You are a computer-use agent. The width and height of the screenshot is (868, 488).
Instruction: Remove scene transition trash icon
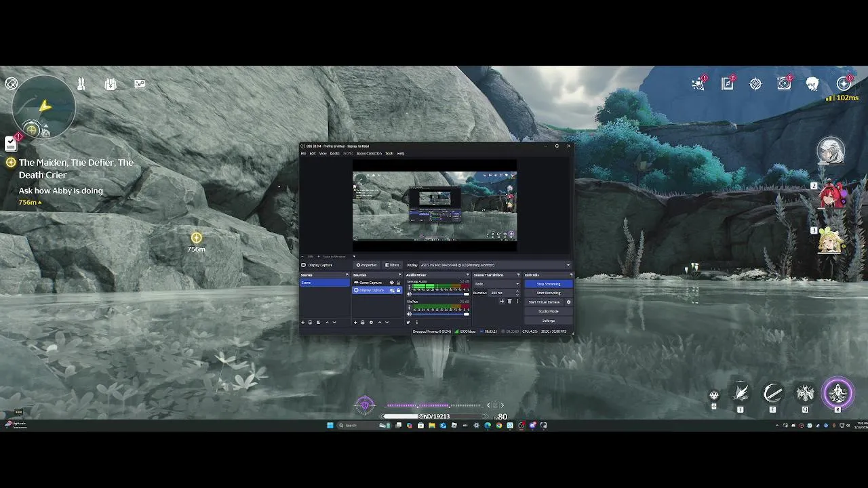[x=509, y=301]
